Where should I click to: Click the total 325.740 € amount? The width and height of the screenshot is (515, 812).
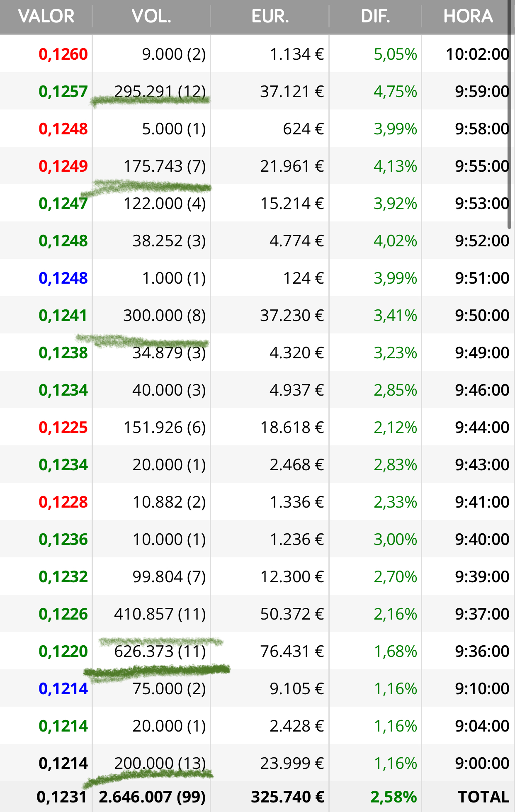(x=288, y=797)
